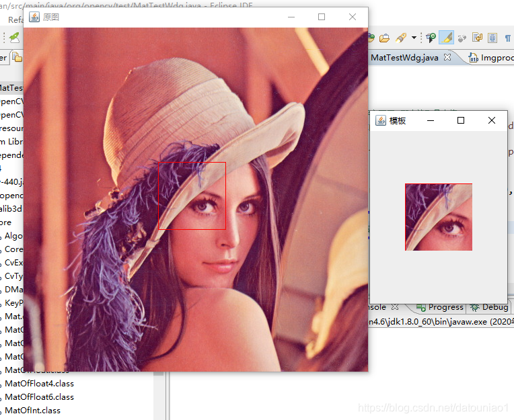Toggle Word Wrap toolbar icon
Screen dimensions: 514x420
[477, 38]
